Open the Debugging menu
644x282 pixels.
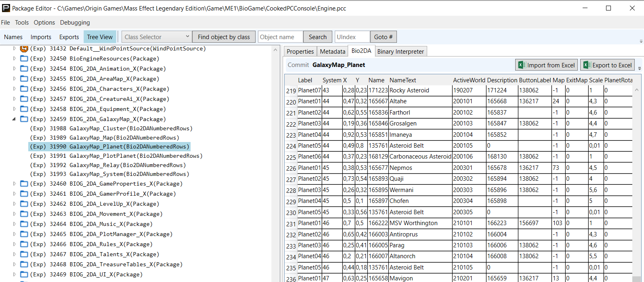(75, 23)
